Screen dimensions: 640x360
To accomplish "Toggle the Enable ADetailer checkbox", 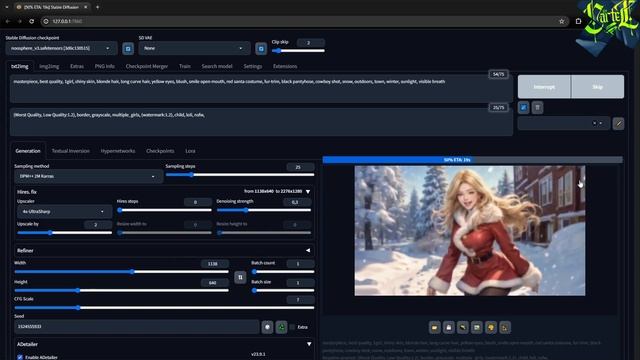I will (x=20, y=357).
